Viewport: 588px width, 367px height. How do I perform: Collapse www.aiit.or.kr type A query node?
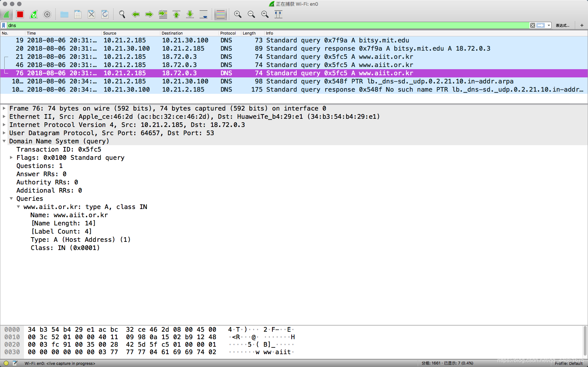[x=19, y=207]
